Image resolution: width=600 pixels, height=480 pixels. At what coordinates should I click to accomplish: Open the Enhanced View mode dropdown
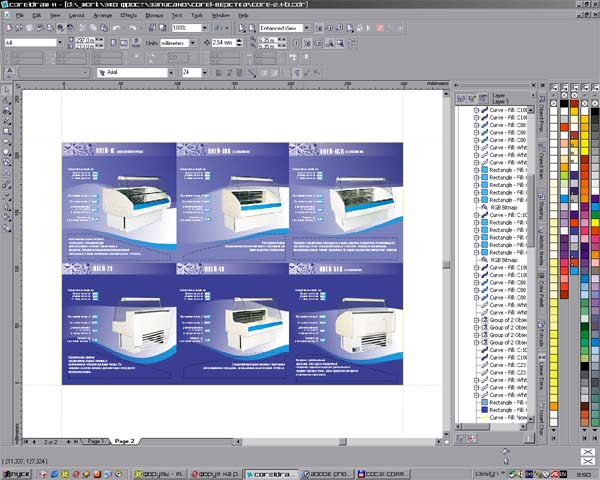307,28
